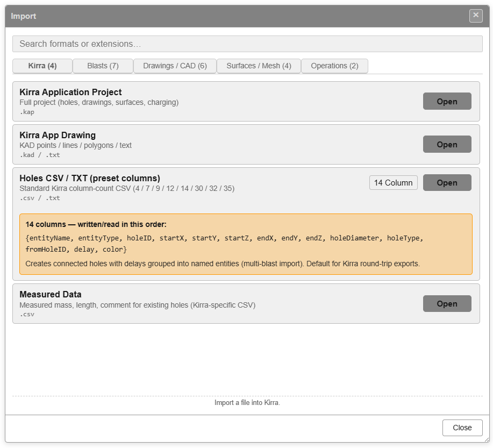Click 'Full project (holes, drawings, surfaces, charging)' description
The height and width of the screenshot is (448, 493).
coord(99,102)
